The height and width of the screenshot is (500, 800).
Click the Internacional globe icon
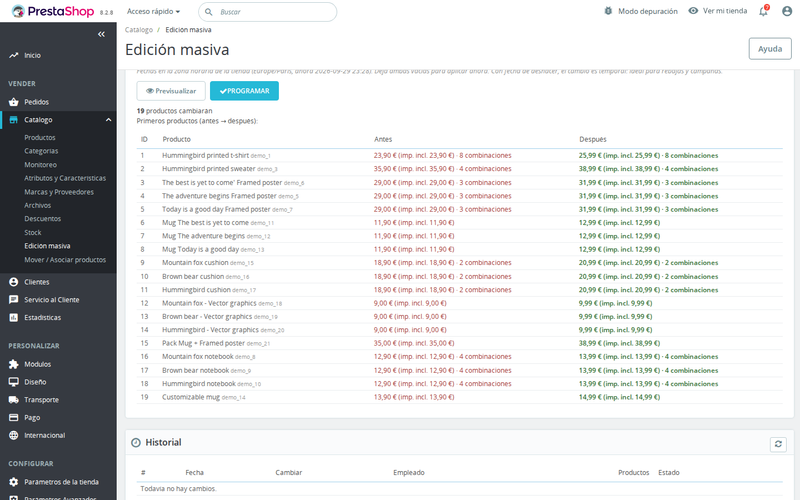click(13, 435)
